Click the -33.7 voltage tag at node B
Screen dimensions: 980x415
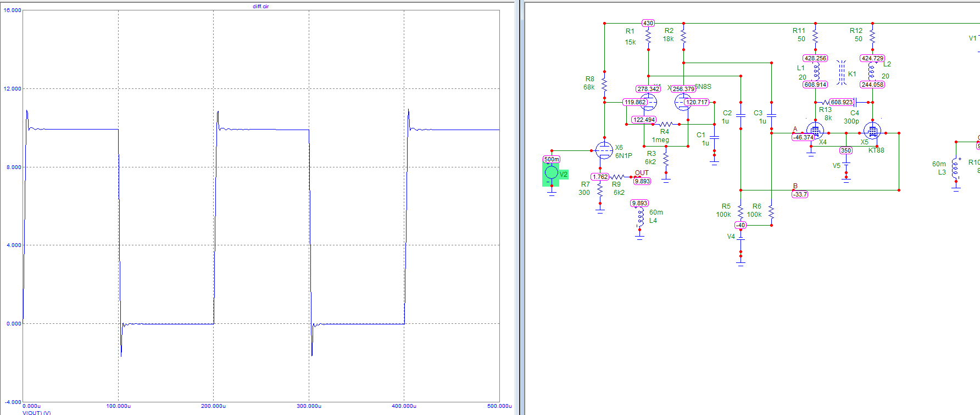coord(800,194)
